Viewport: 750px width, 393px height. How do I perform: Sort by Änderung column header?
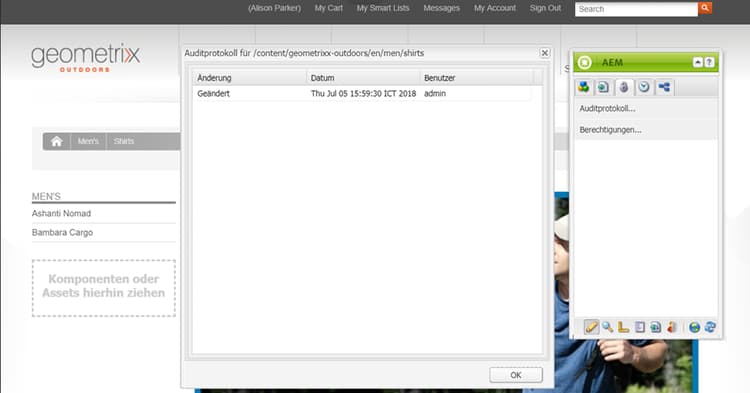pyautogui.click(x=249, y=77)
